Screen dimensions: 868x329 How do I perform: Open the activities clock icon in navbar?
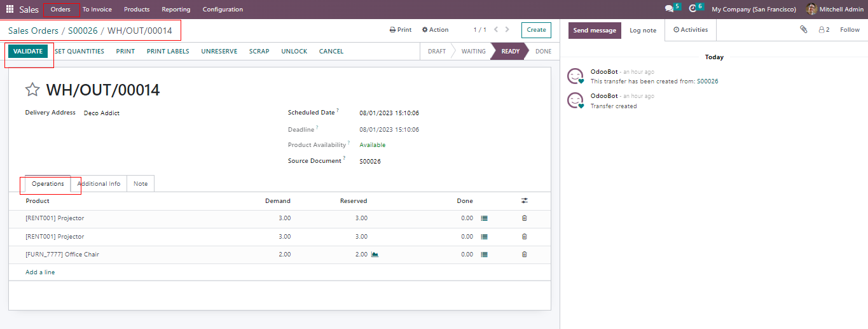click(692, 9)
